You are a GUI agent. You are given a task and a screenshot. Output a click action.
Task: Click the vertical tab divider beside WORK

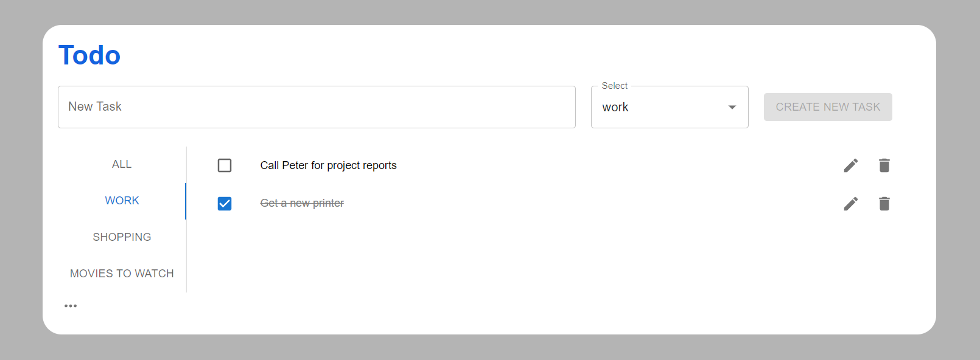(186, 201)
